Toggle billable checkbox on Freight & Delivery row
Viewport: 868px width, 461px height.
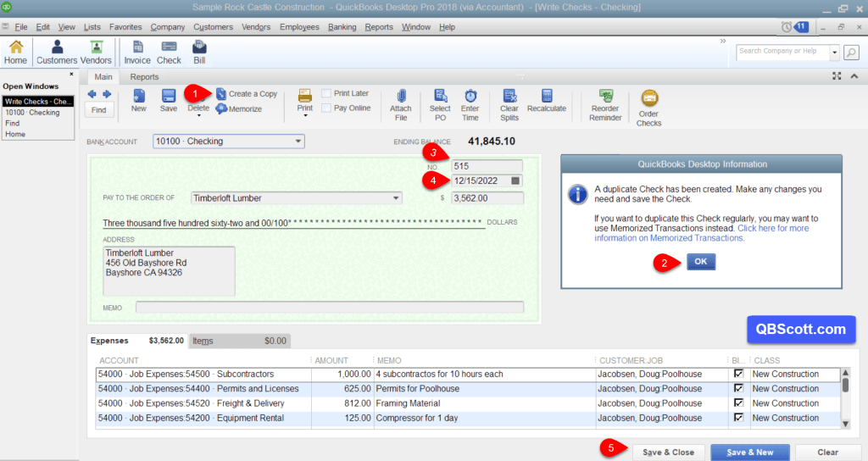738,403
